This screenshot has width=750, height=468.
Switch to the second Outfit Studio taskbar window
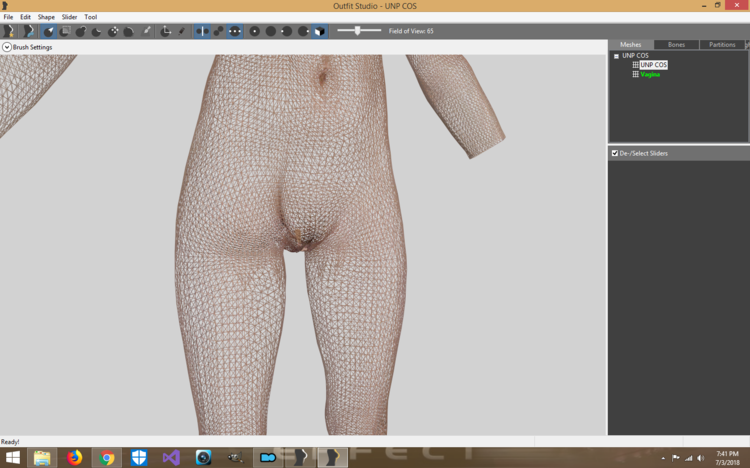click(x=332, y=458)
